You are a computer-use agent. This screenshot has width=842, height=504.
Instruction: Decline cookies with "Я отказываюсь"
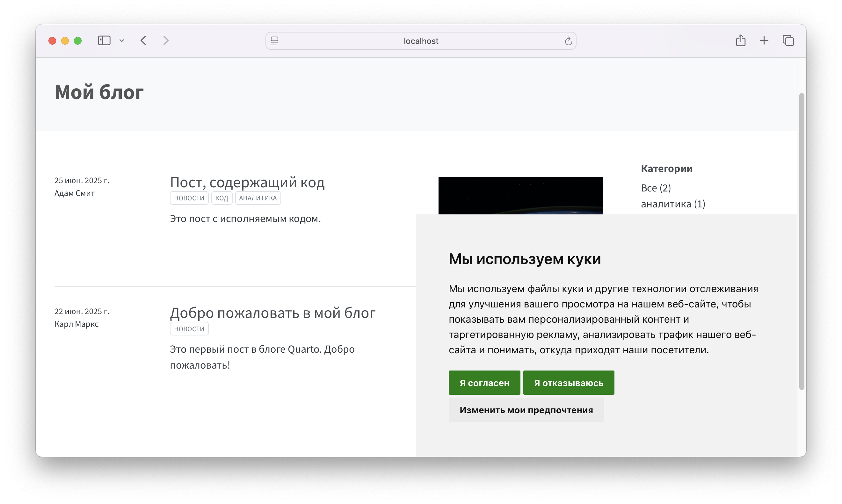(x=568, y=383)
